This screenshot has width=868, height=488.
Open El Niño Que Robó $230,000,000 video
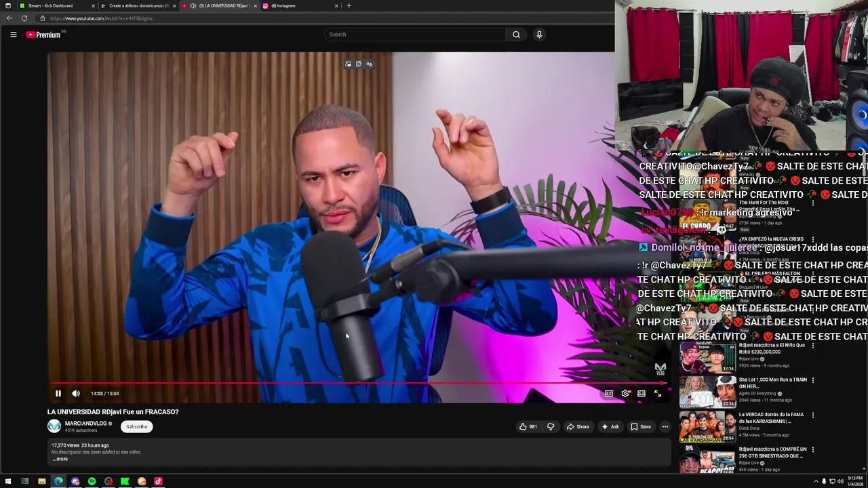coord(772,348)
